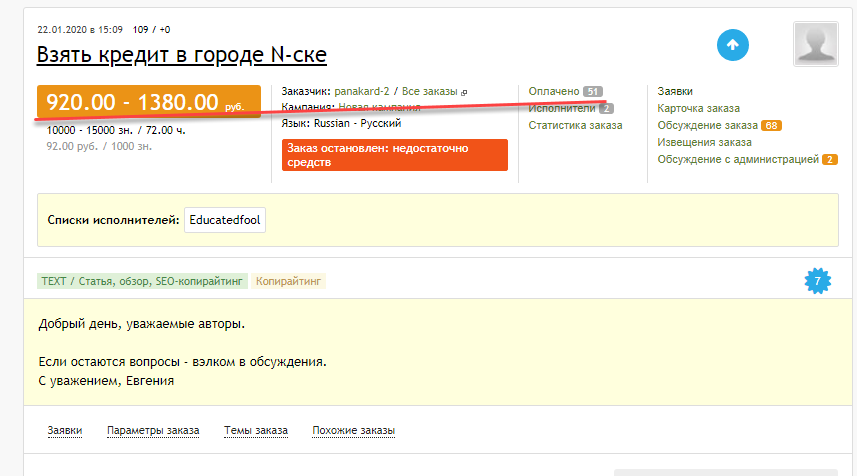Screen dimensions: 857x476
Task: Click the user avatar placeholder image
Action: 816,44
